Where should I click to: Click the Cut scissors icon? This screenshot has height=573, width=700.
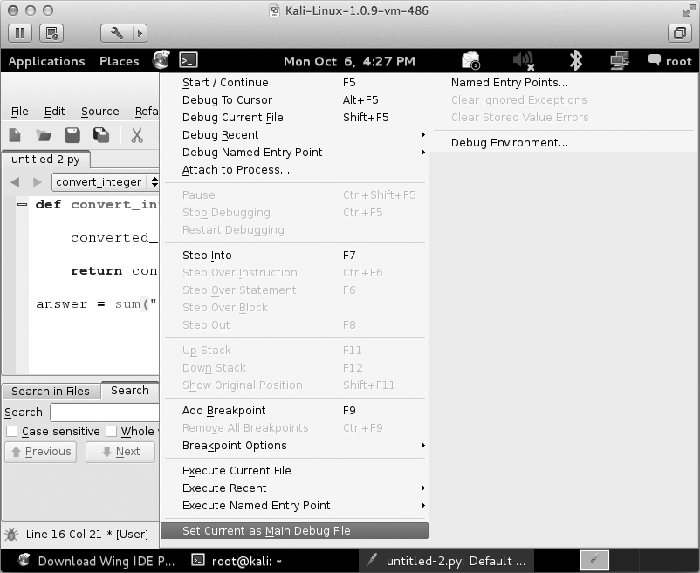click(x=137, y=135)
